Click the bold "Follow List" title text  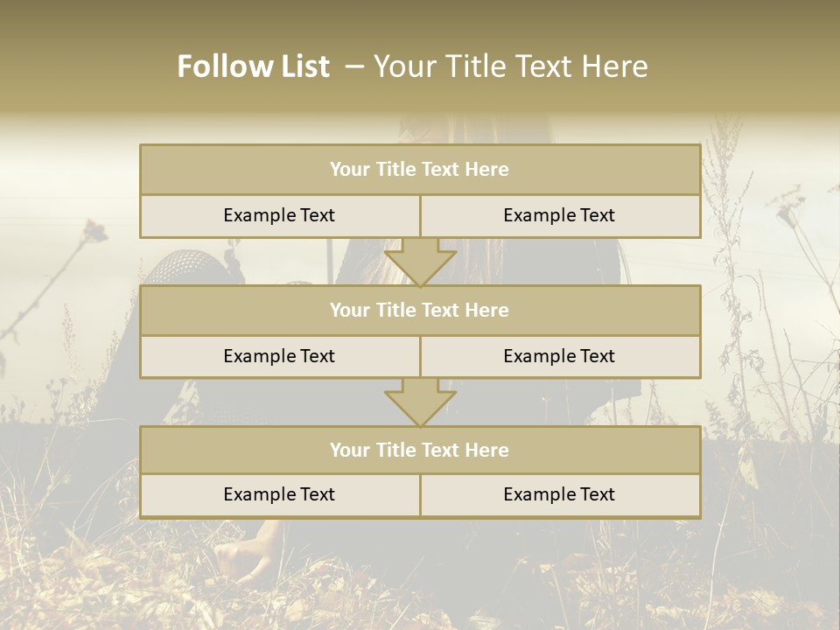tap(253, 66)
